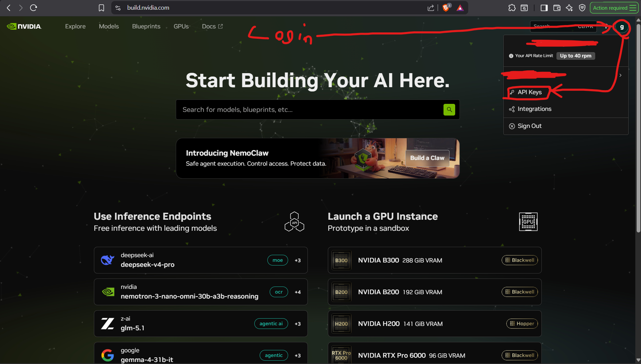
Task: Click the green search magnifier button
Action: point(449,110)
